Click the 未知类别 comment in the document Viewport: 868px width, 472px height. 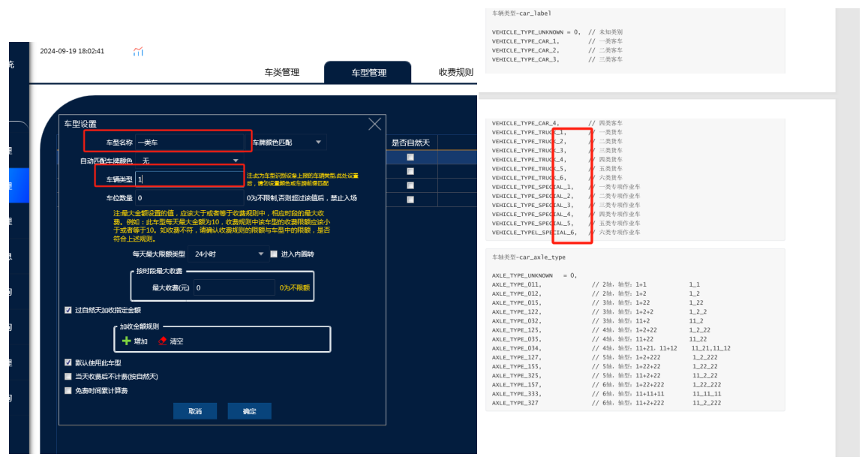tap(611, 32)
